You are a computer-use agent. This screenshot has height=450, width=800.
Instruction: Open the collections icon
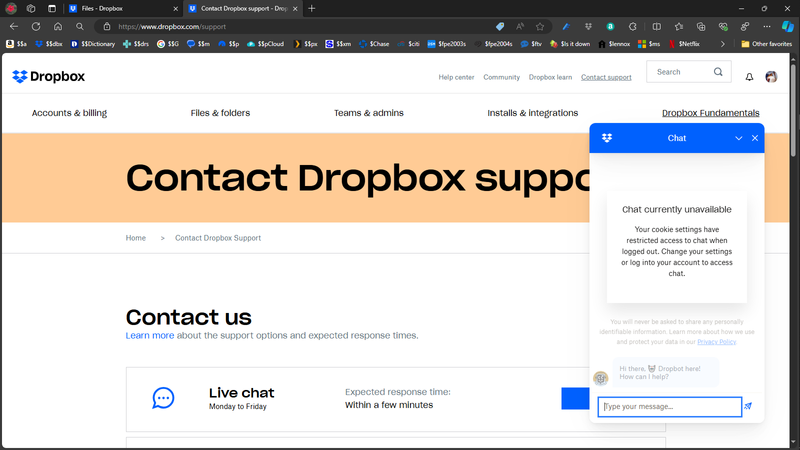point(701,27)
